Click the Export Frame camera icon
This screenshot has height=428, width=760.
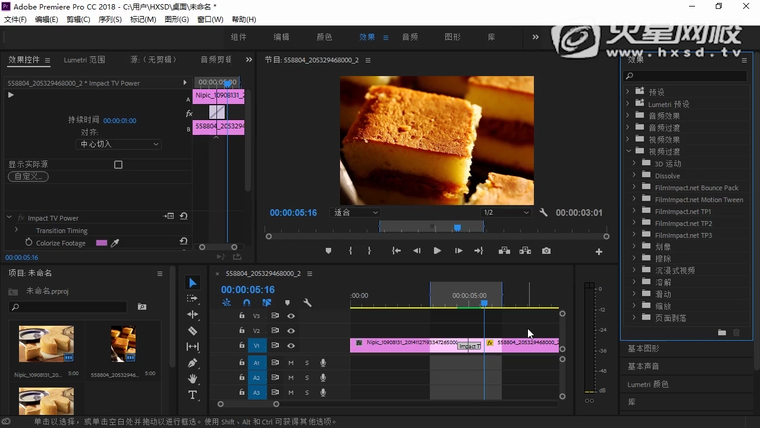(x=546, y=251)
